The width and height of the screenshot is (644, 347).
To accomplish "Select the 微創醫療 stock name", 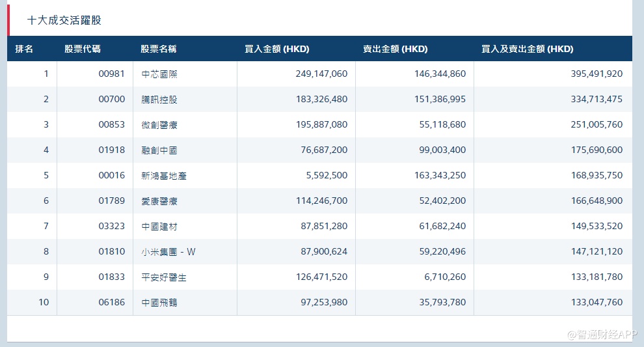I will [159, 125].
